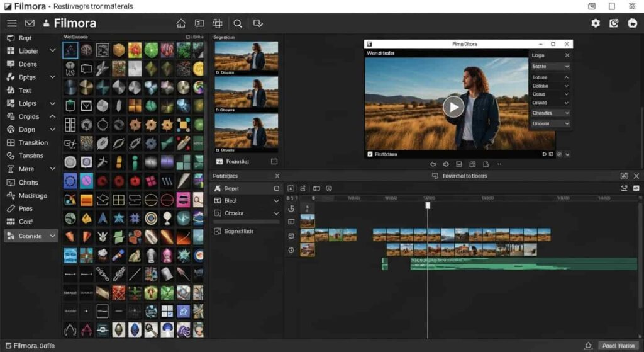Collapse the Foltuse row in the Logs panel

(567, 77)
